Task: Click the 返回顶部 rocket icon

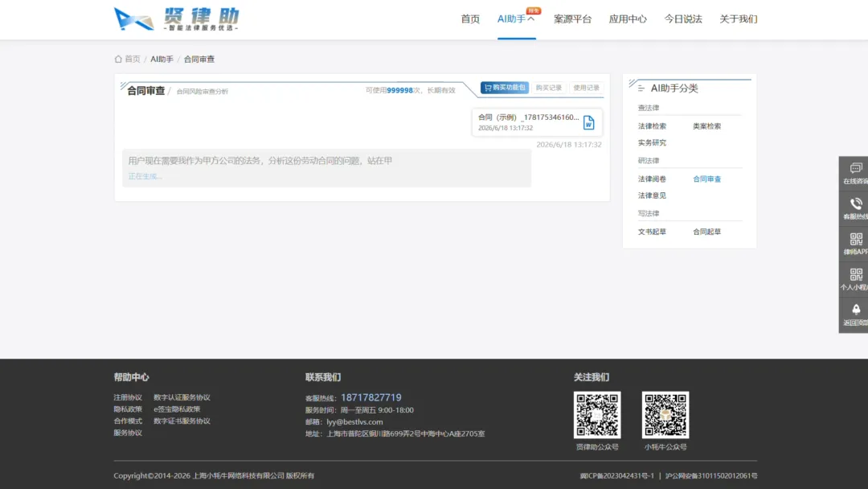Action: [x=856, y=310]
